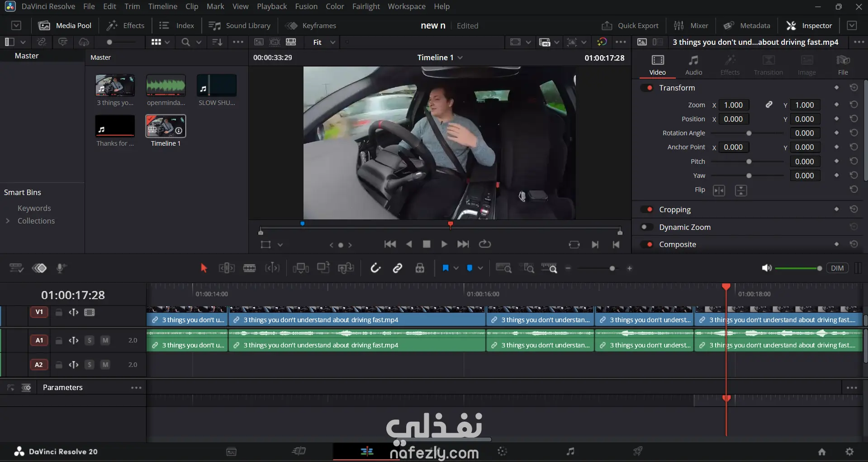Mute audio with the speaker icon
Screen dimensions: 868x462
coord(767,268)
